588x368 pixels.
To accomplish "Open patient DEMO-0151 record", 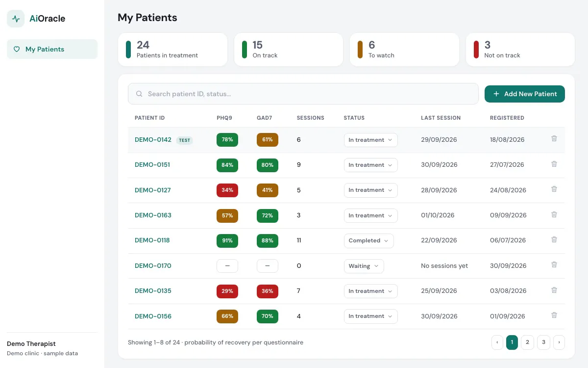I will pyautogui.click(x=152, y=165).
